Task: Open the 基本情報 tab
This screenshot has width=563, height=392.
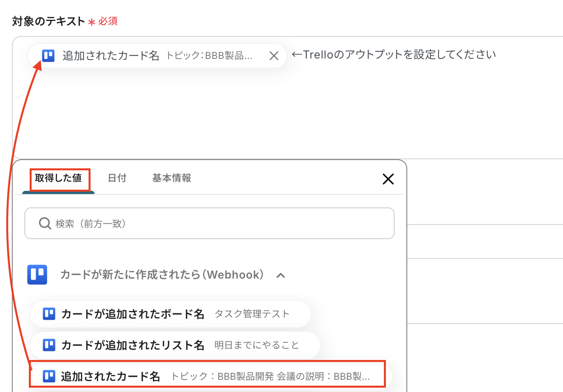Action: (x=172, y=178)
